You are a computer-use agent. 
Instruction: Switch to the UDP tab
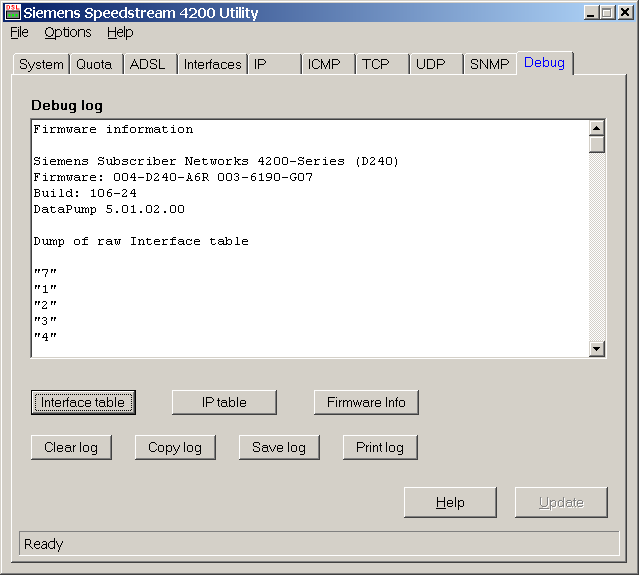[436, 64]
